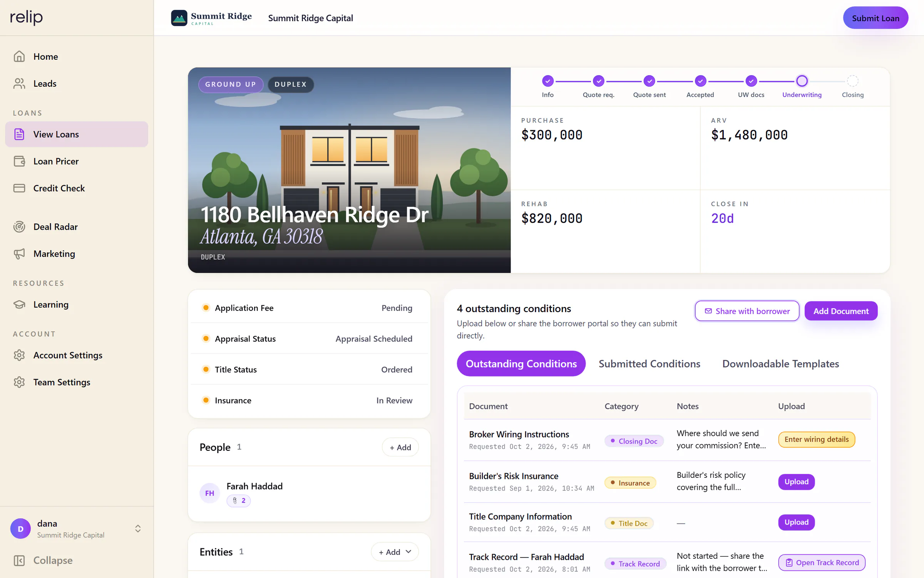
Task: Click Farah Haddad's attachment count badge
Action: [x=239, y=501]
